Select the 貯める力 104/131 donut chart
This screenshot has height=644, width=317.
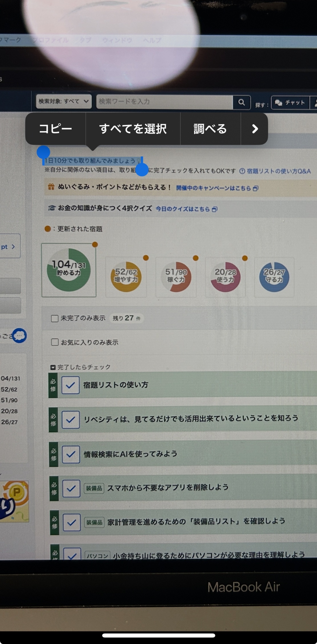tap(69, 270)
